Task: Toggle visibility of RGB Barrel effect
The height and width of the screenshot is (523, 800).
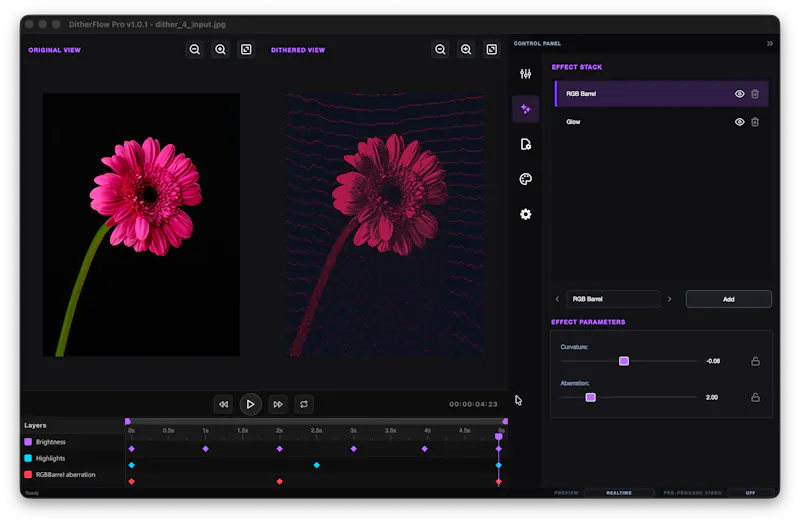Action: [739, 94]
